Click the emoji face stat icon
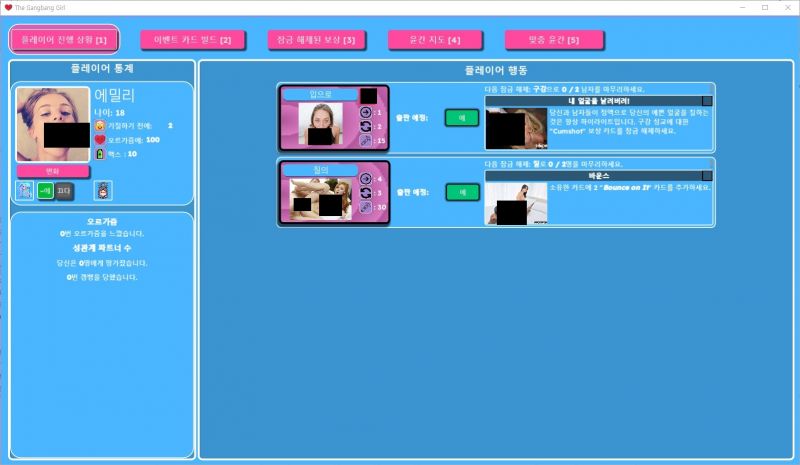The image size is (800, 465). [100, 126]
